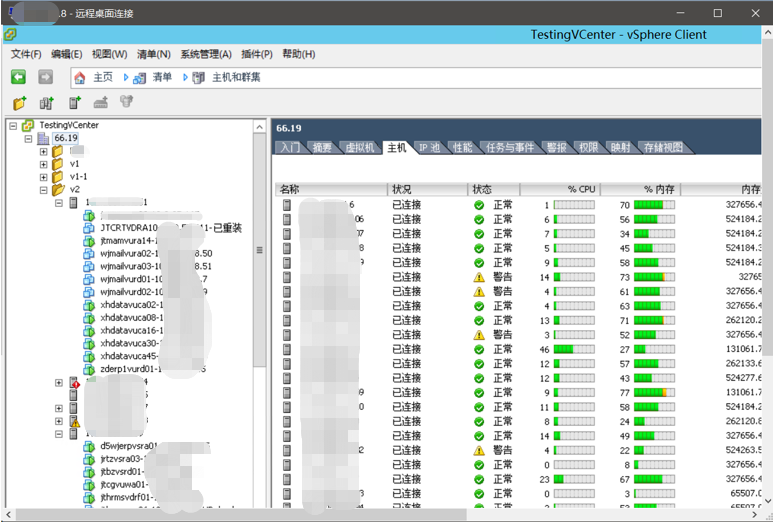Click the 清单 breadcrumb link

[162, 77]
